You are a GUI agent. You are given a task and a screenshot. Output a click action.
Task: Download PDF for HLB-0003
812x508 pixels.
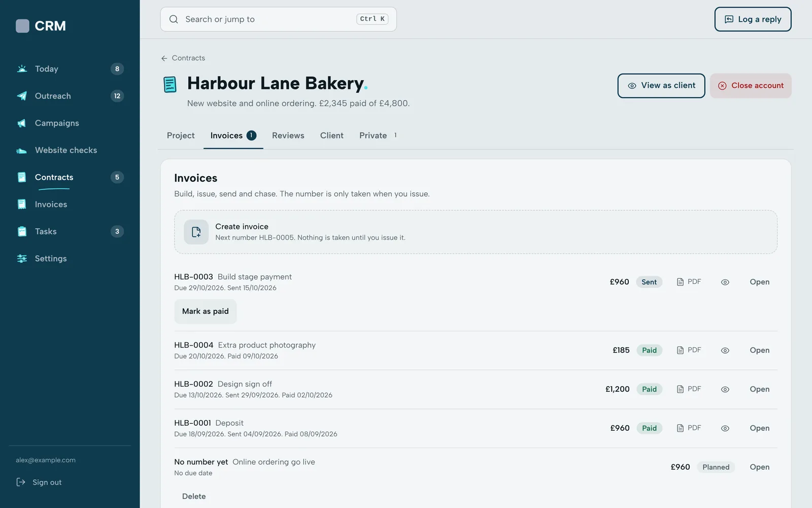point(689,282)
